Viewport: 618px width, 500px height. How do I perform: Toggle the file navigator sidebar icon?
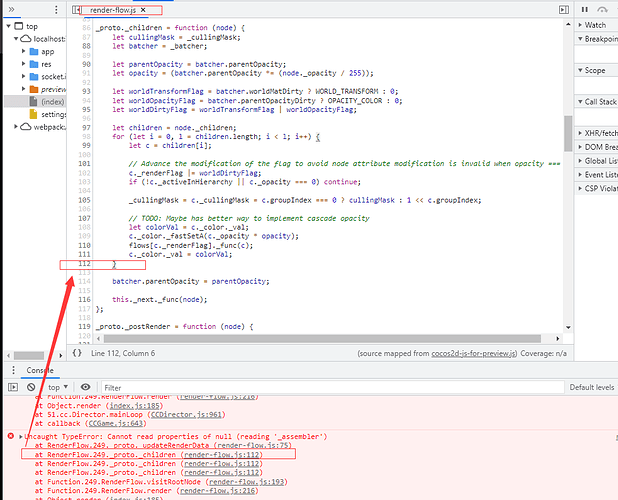tap(76, 10)
